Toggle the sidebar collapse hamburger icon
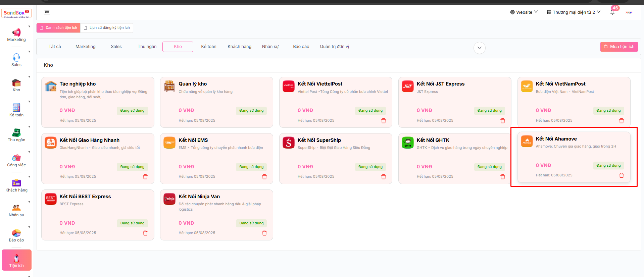Image resolution: width=644 pixels, height=277 pixels. point(47,12)
